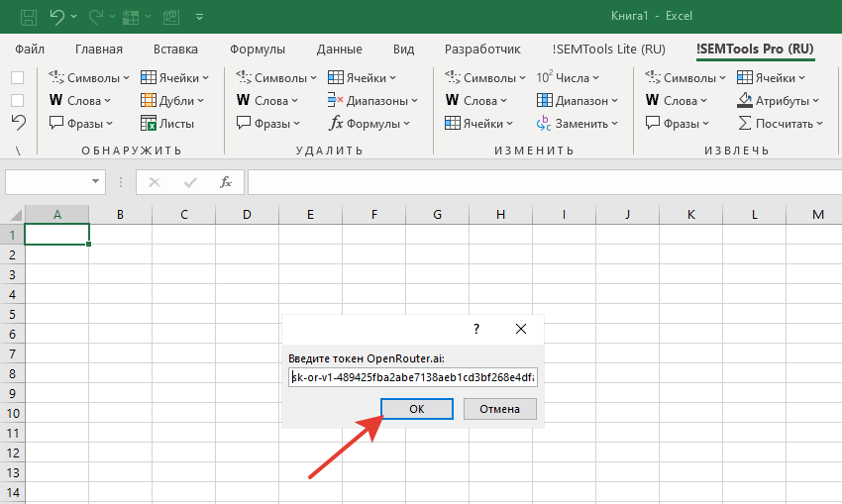Switch to the Вид tab
This screenshot has width=842, height=504.
403,50
